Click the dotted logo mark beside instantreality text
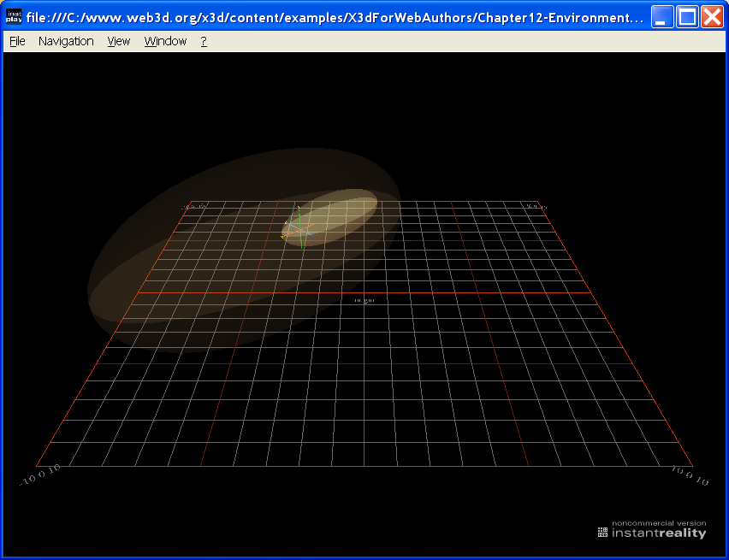 point(601,531)
